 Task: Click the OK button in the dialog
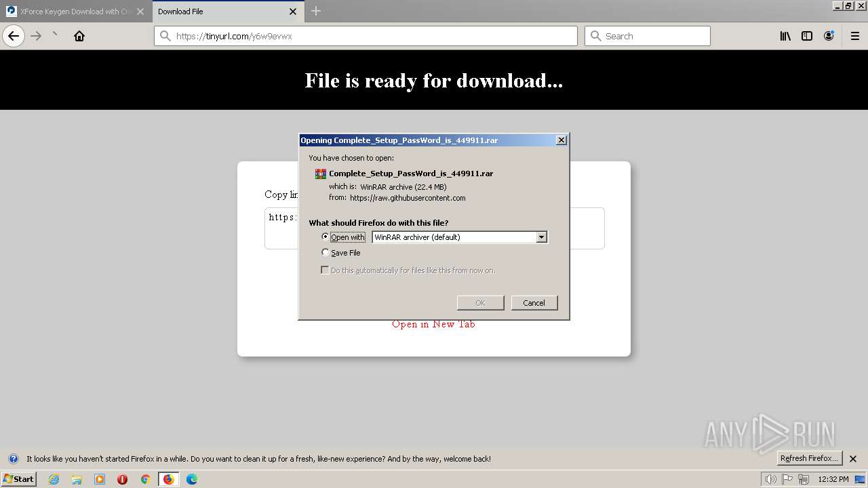480,303
